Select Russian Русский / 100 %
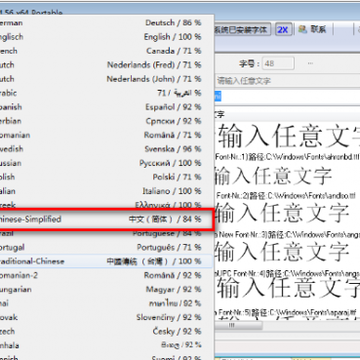The width and height of the screenshot is (360, 360). 106,163
